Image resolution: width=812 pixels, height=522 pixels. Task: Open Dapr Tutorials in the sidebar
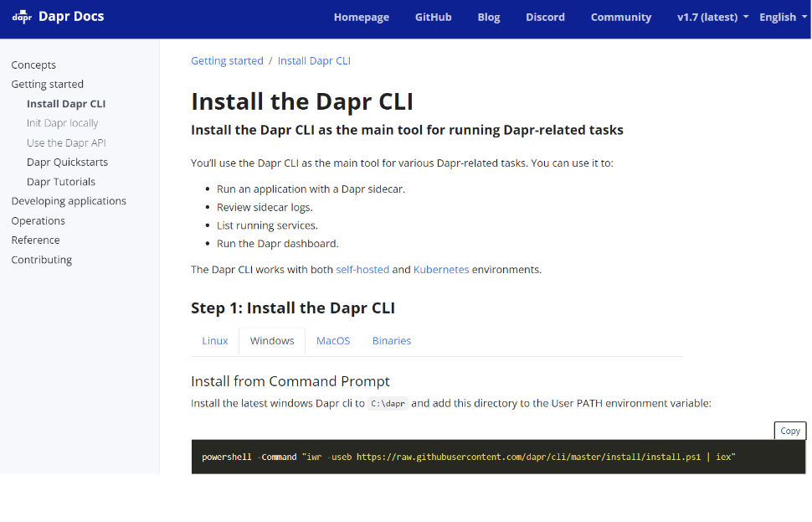tap(61, 182)
